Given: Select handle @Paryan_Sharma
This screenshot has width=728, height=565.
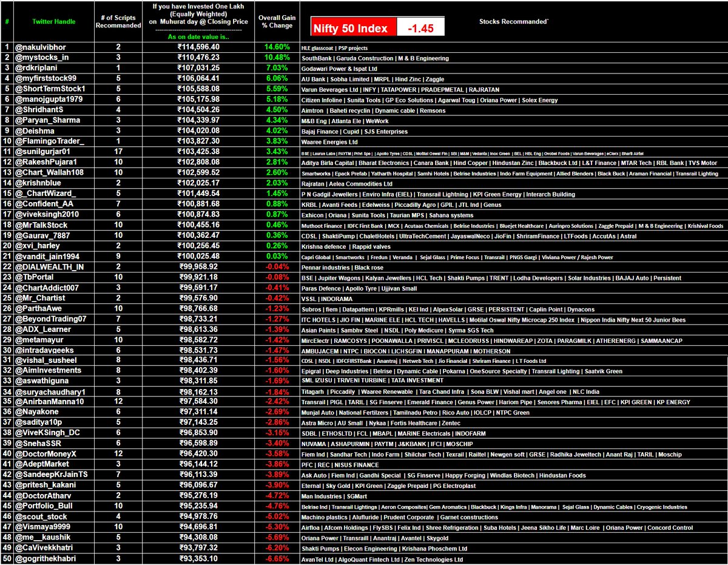Looking at the screenshot, I should pos(47,121).
